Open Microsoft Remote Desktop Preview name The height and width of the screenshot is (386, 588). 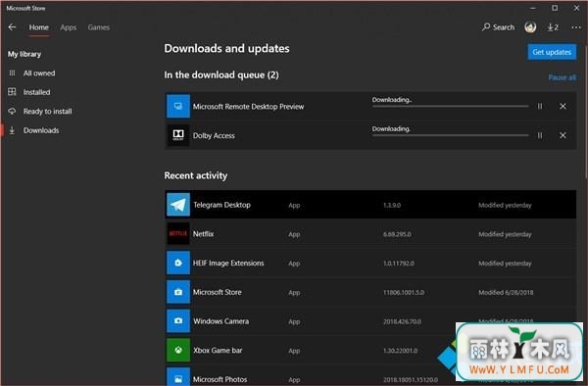248,107
